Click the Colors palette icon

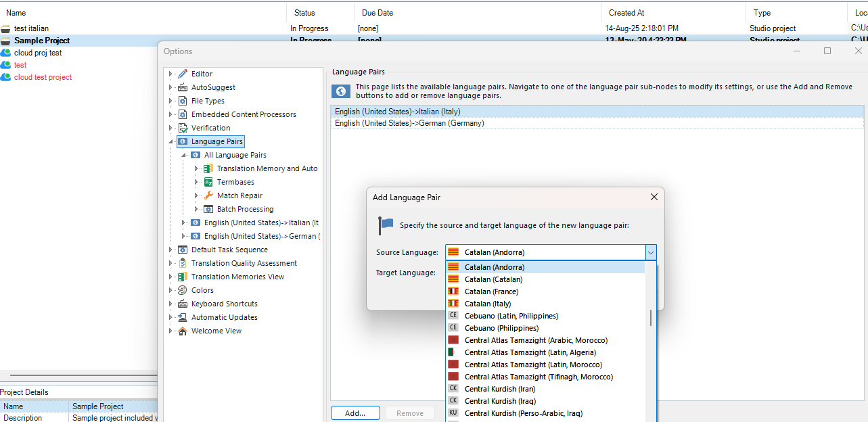point(183,289)
